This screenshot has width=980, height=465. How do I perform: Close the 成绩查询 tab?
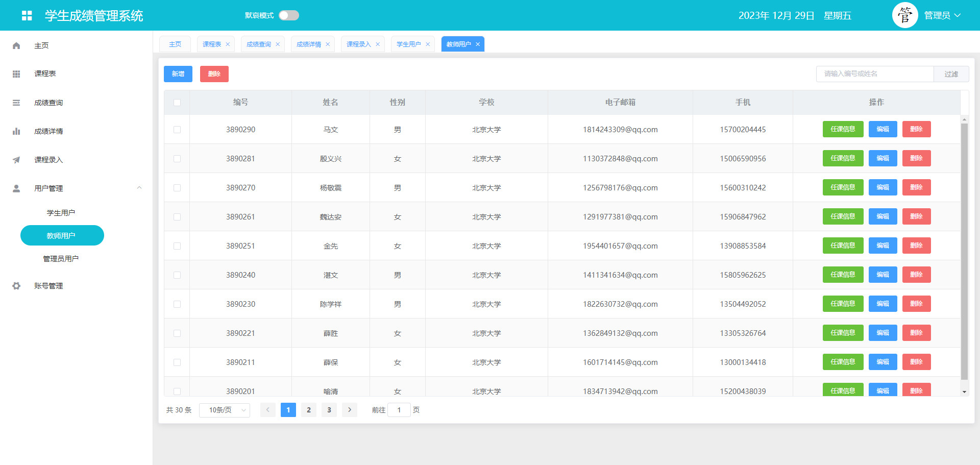(278, 44)
